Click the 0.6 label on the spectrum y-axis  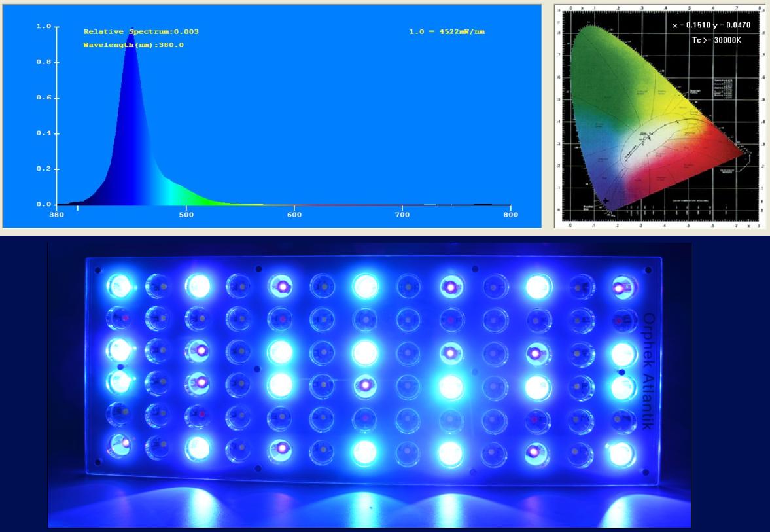click(44, 98)
